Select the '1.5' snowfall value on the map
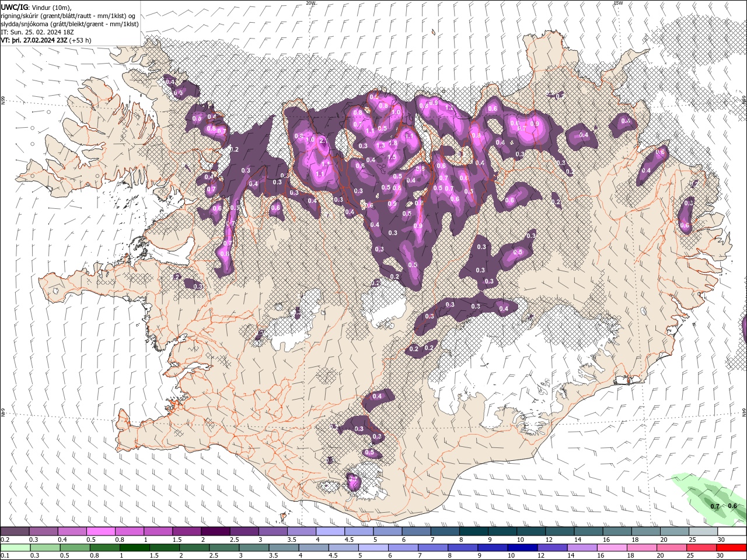 coord(392,157)
